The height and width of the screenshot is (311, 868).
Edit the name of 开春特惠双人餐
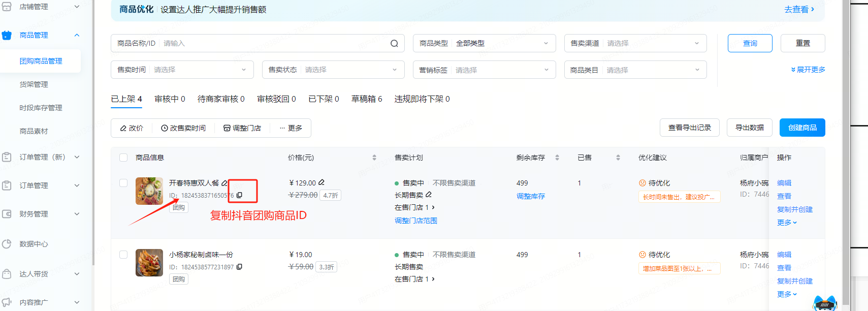tap(224, 183)
